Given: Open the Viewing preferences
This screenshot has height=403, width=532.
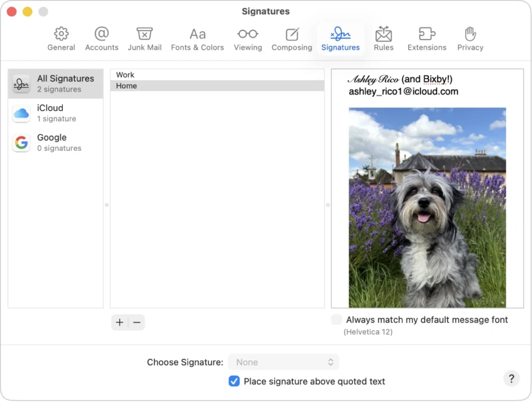Looking at the screenshot, I should click(x=247, y=38).
